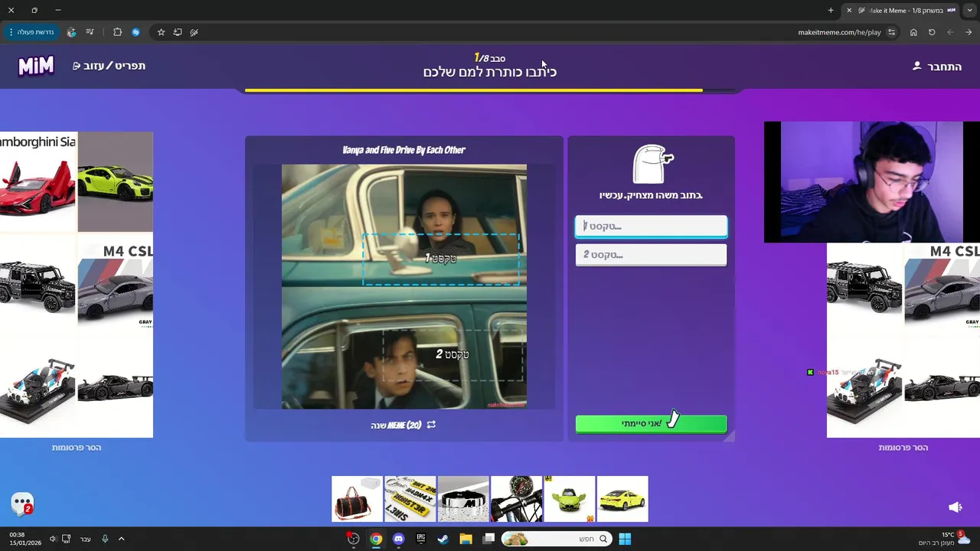Viewport: 980px width, 551px height.
Task: Click the round timer progress bar
Action: [490, 90]
